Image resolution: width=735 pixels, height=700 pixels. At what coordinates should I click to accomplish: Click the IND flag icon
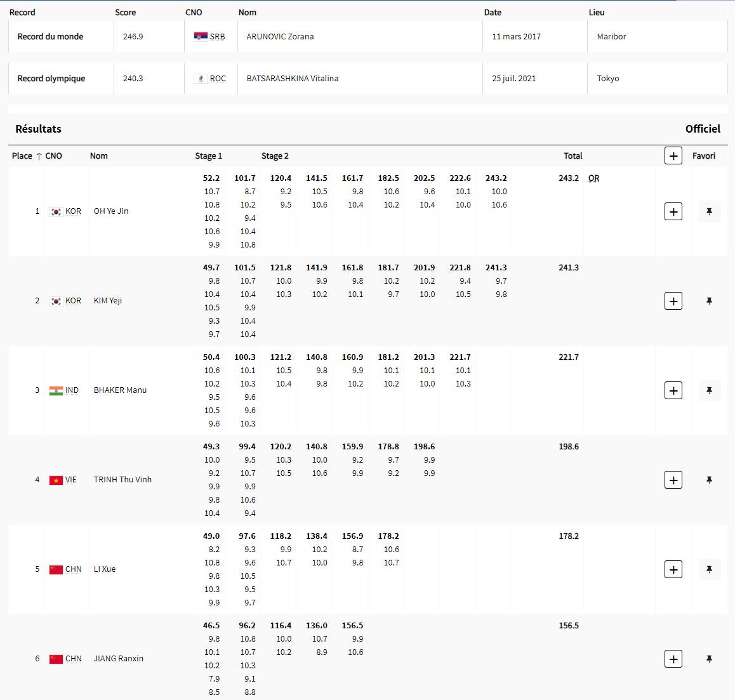click(56, 390)
